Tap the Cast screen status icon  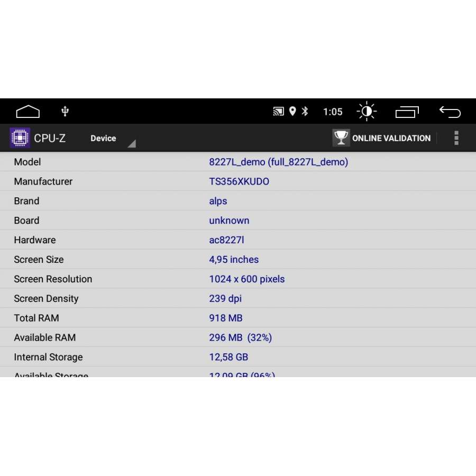point(278,112)
